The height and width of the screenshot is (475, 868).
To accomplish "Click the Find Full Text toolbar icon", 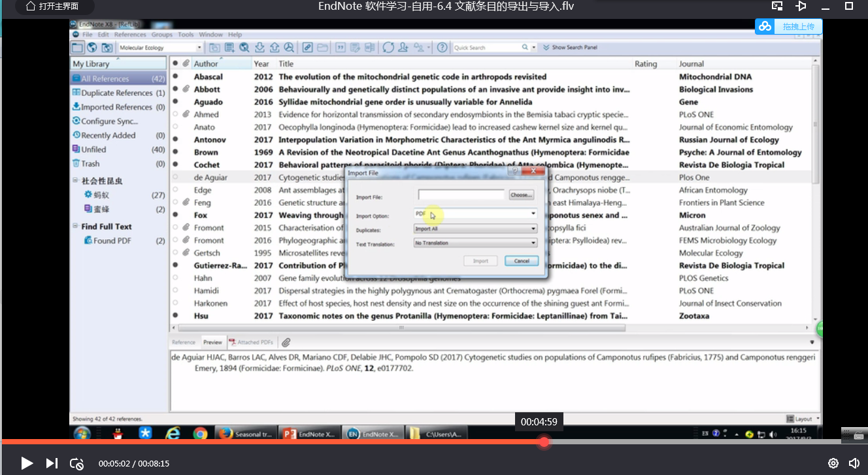I will click(x=289, y=48).
